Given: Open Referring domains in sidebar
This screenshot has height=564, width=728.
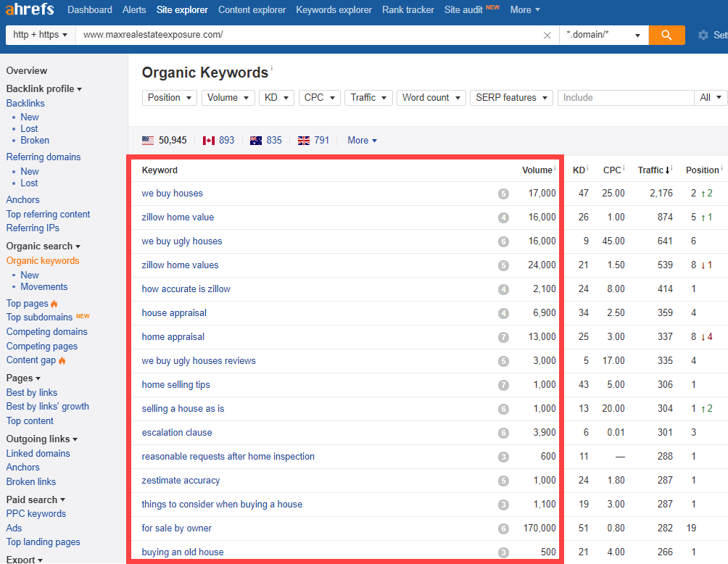Looking at the screenshot, I should [44, 157].
